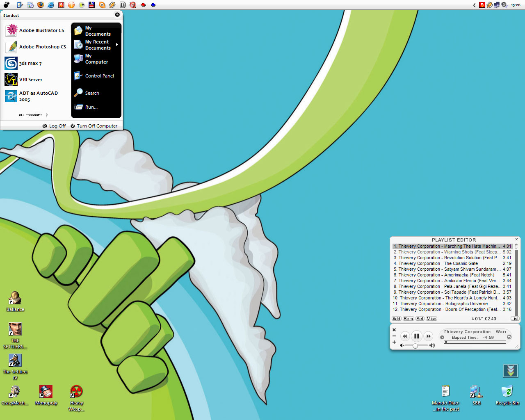This screenshot has width=525, height=420.
Task: Select track Holographic Universe in playlist
Action: [452, 304]
